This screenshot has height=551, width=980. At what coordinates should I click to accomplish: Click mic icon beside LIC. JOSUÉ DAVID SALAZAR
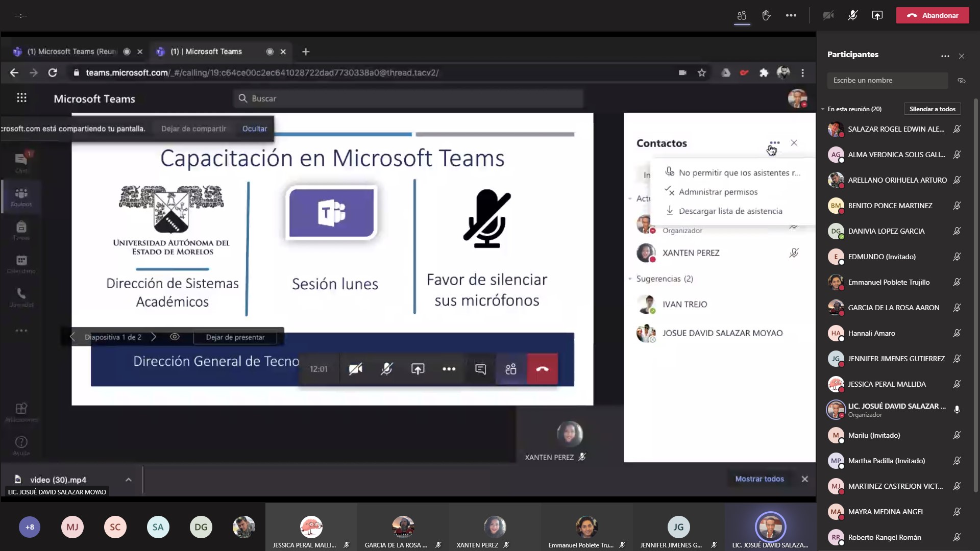(957, 410)
